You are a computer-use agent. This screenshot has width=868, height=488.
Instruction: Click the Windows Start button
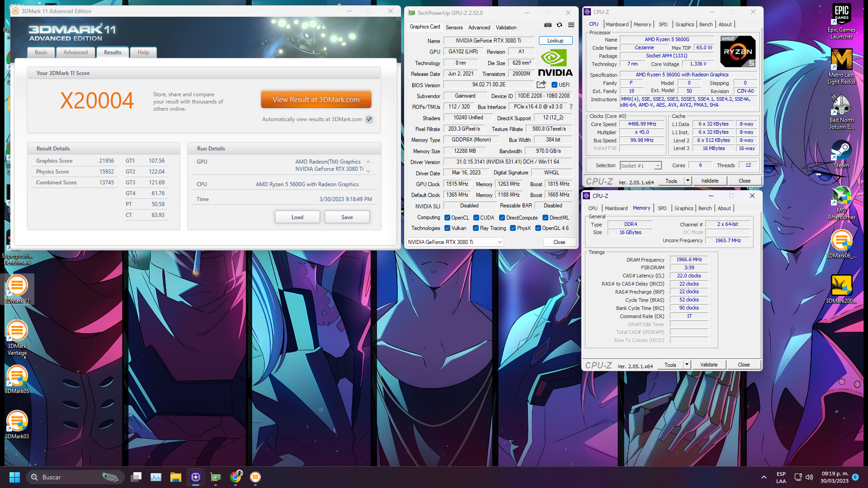pos(14,477)
